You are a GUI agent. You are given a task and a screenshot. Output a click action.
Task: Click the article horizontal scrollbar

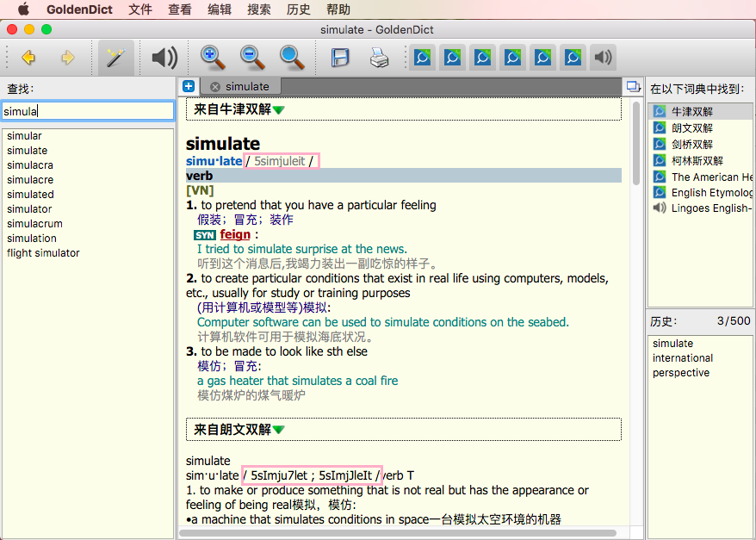(x=398, y=533)
